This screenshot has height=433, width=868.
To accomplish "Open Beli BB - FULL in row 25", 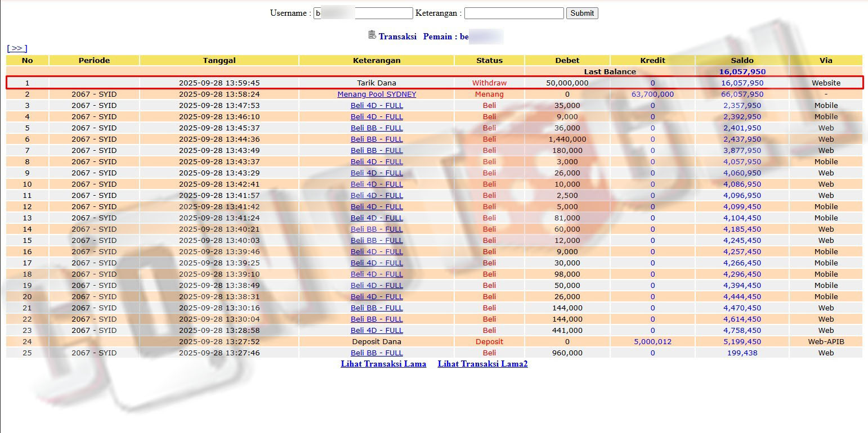I will [377, 353].
